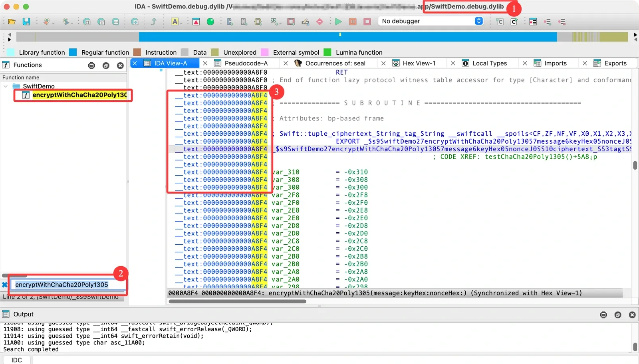This screenshot has width=639, height=364.
Task: Open the No debugger selection dropdown
Action: pyautogui.click(x=431, y=21)
